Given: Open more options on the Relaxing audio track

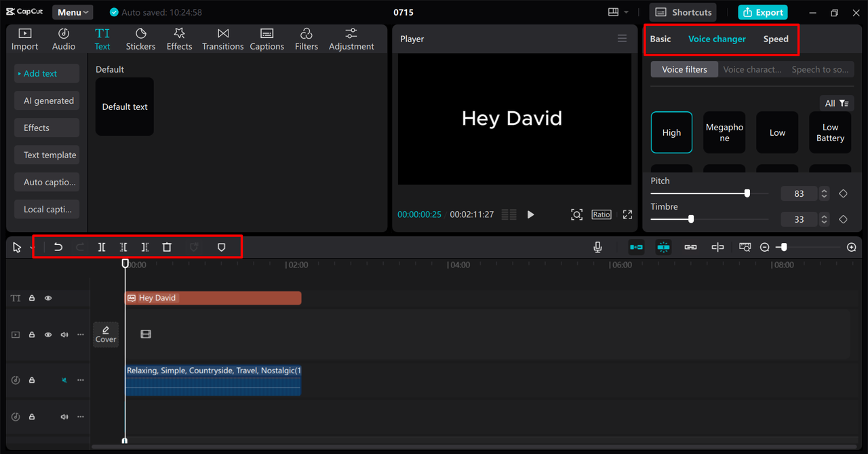Looking at the screenshot, I should (81, 380).
